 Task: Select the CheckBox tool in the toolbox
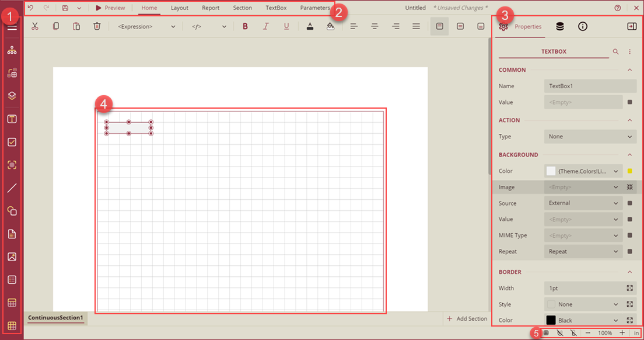tap(12, 142)
